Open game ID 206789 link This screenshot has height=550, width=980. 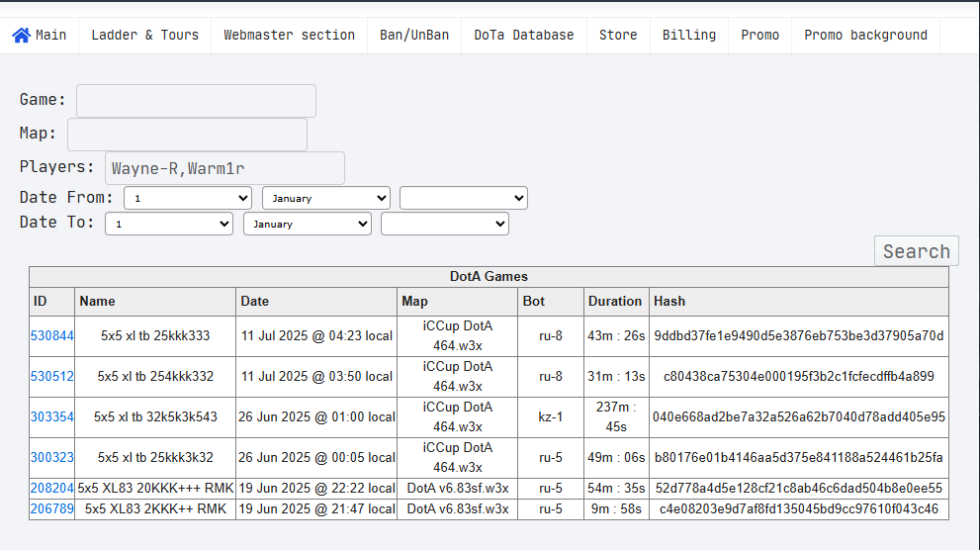point(51,508)
